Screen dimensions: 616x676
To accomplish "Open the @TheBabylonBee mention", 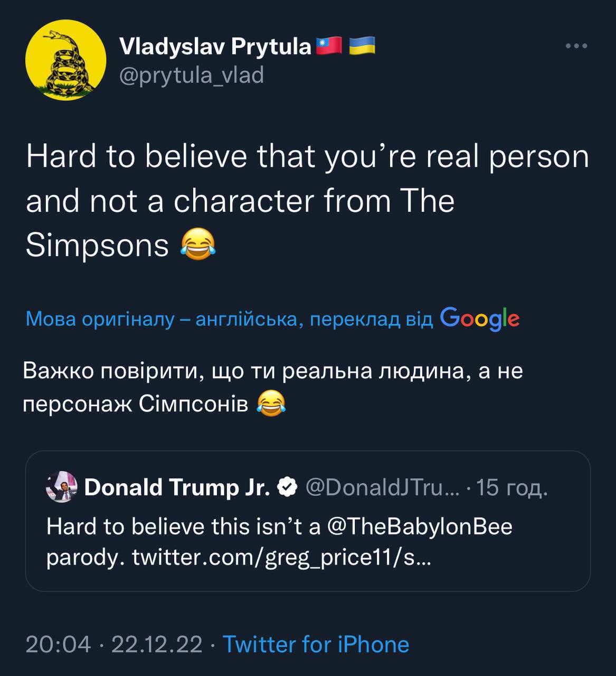I will pyautogui.click(x=420, y=527).
